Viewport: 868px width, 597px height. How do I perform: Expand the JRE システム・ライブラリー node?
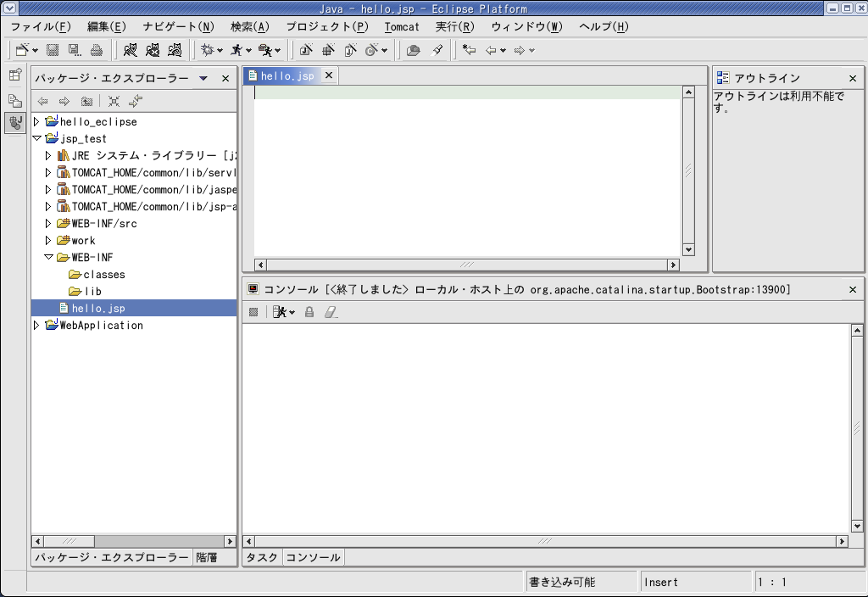(48, 156)
